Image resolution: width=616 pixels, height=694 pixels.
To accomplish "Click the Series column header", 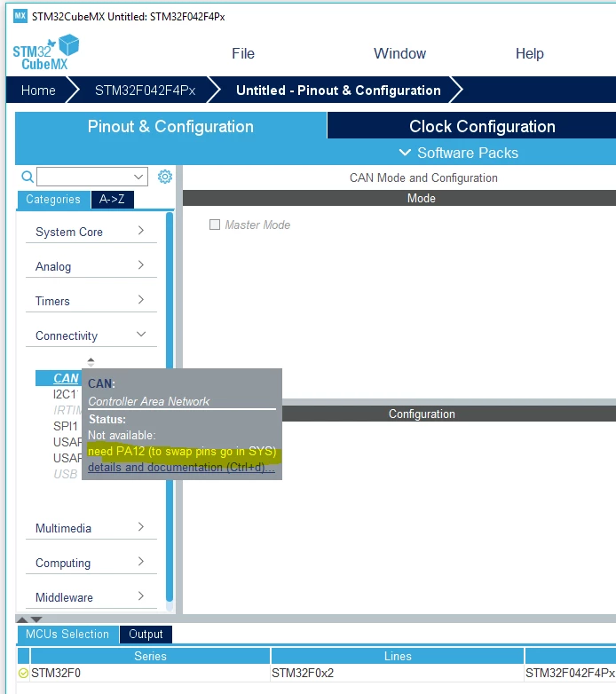I will tap(150, 656).
